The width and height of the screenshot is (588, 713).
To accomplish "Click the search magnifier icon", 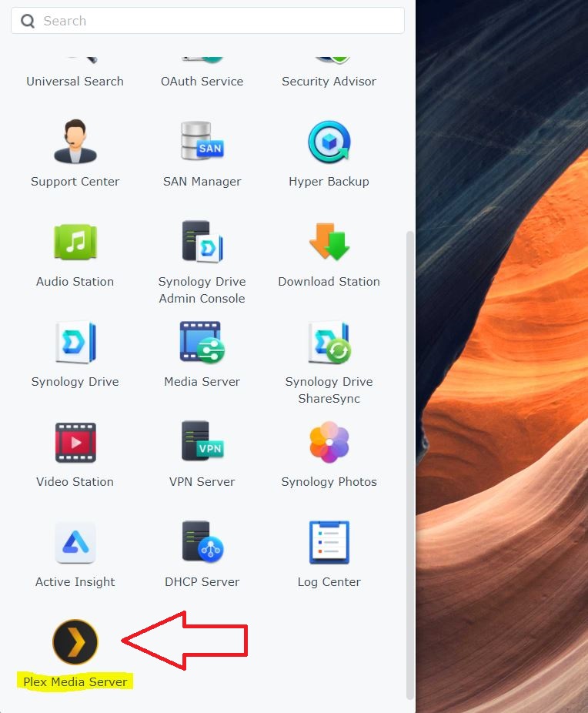I will click(28, 21).
